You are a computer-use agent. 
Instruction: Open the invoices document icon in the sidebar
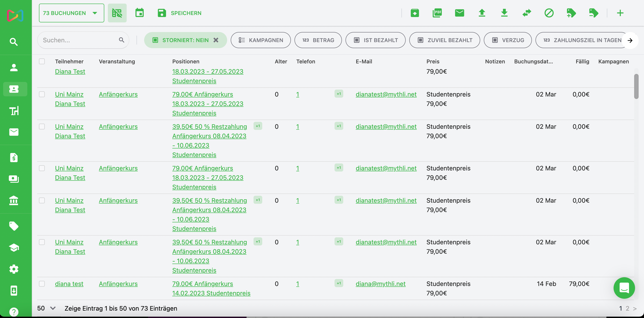click(x=14, y=157)
